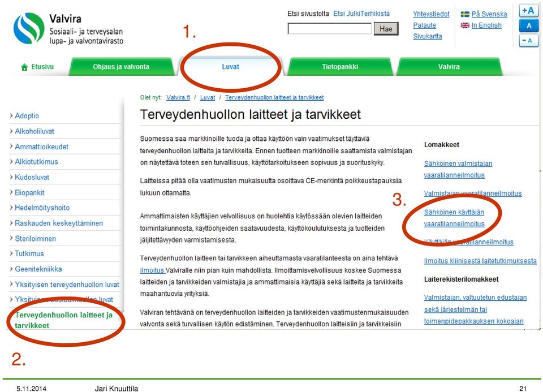543x392 pixels.
Task: Click the Lomakkeet heading text
Action: coord(442,145)
